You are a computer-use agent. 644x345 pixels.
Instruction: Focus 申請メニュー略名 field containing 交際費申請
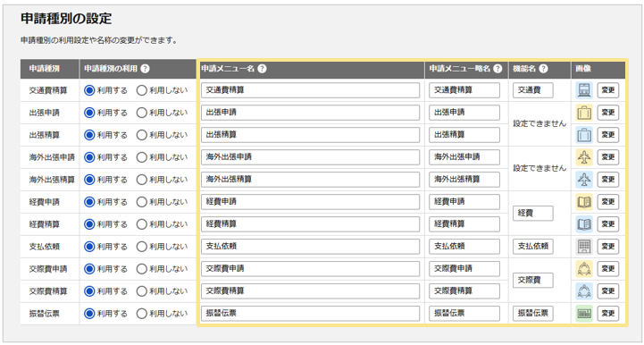(464, 268)
